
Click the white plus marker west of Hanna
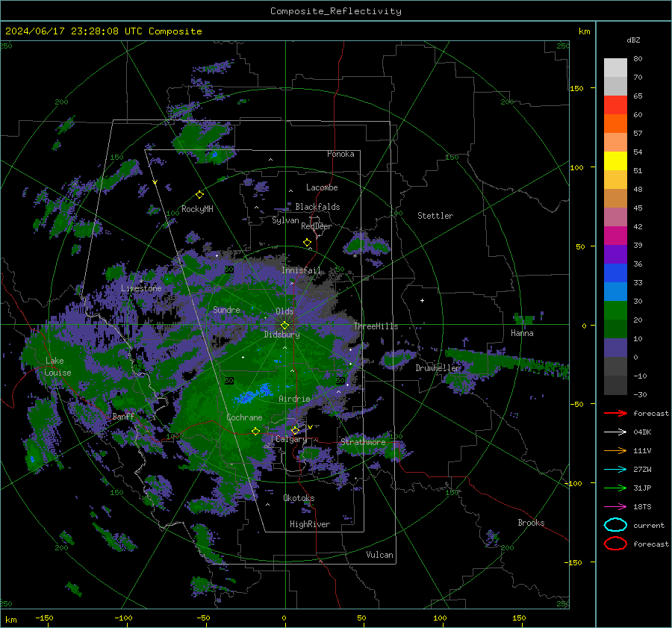(x=422, y=300)
